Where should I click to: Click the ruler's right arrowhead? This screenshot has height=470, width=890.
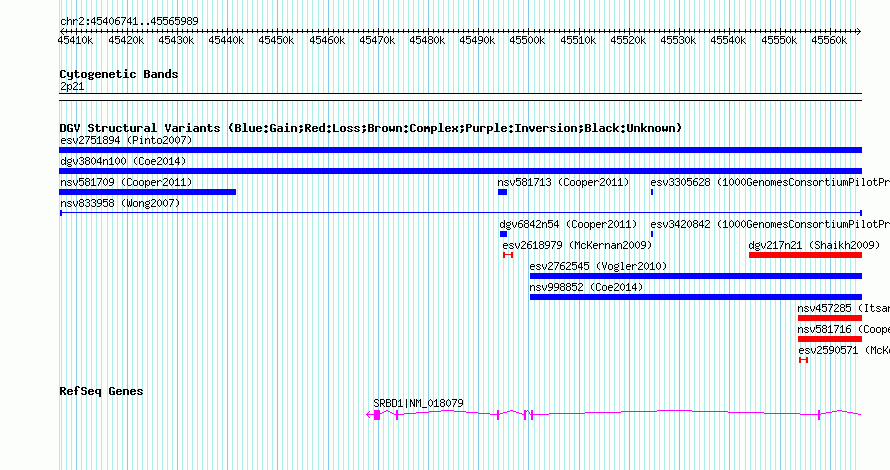(x=859, y=31)
